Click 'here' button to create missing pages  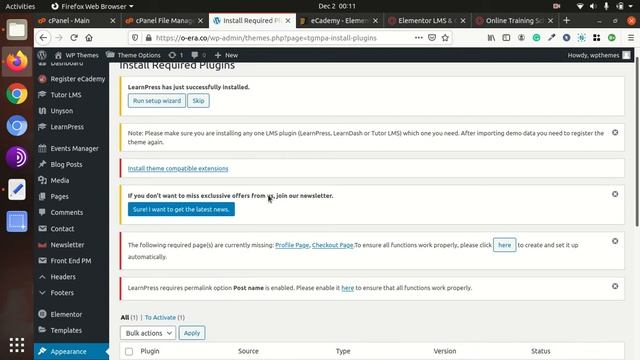pyautogui.click(x=504, y=245)
